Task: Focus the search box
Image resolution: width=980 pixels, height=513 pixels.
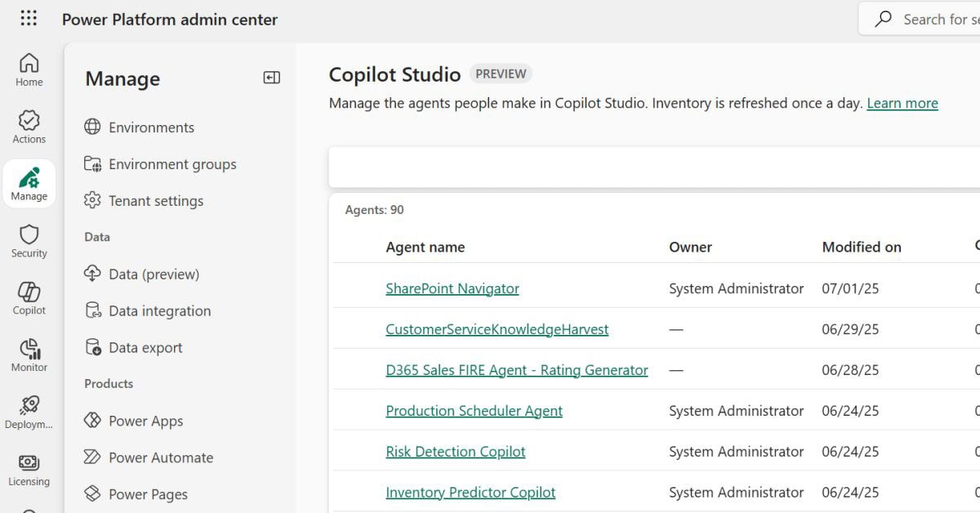Action: [x=919, y=20]
